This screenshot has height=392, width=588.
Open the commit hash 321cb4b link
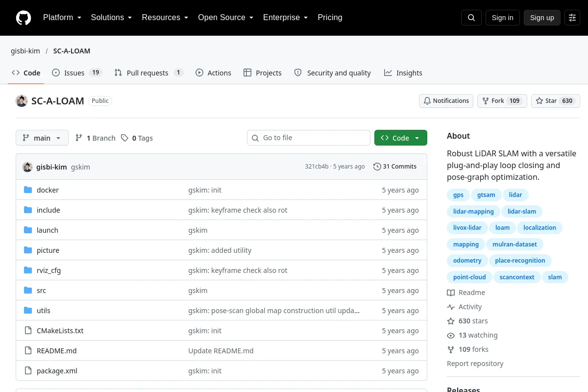pyautogui.click(x=317, y=167)
